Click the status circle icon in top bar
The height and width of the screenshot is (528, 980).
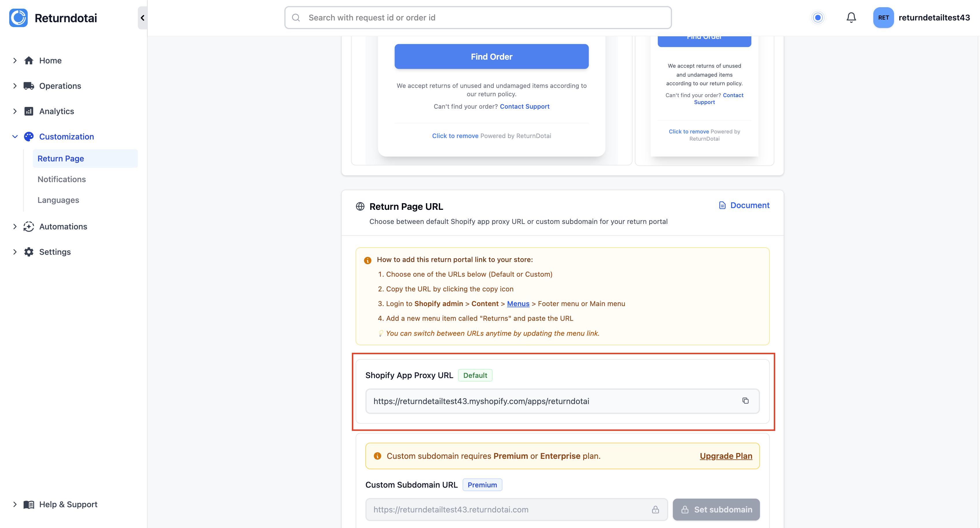tap(818, 18)
